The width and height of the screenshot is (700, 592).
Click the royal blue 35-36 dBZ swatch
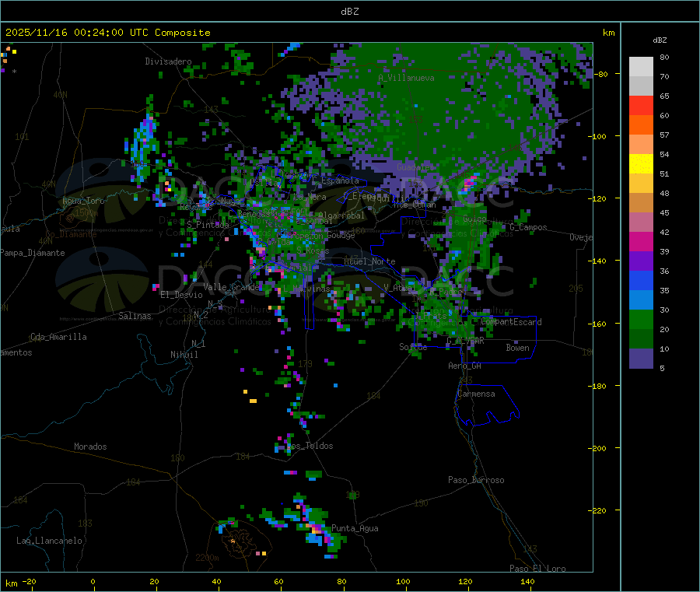point(641,280)
